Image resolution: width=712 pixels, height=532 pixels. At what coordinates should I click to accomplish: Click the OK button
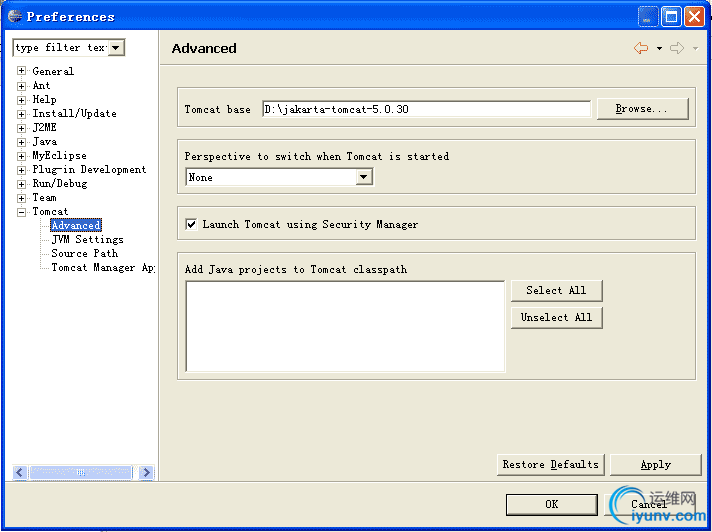(552, 504)
